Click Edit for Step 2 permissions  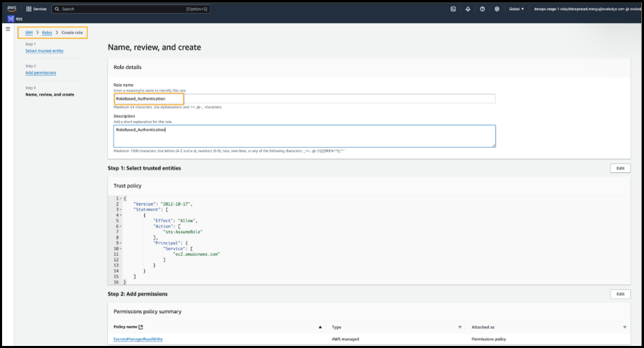coord(620,294)
